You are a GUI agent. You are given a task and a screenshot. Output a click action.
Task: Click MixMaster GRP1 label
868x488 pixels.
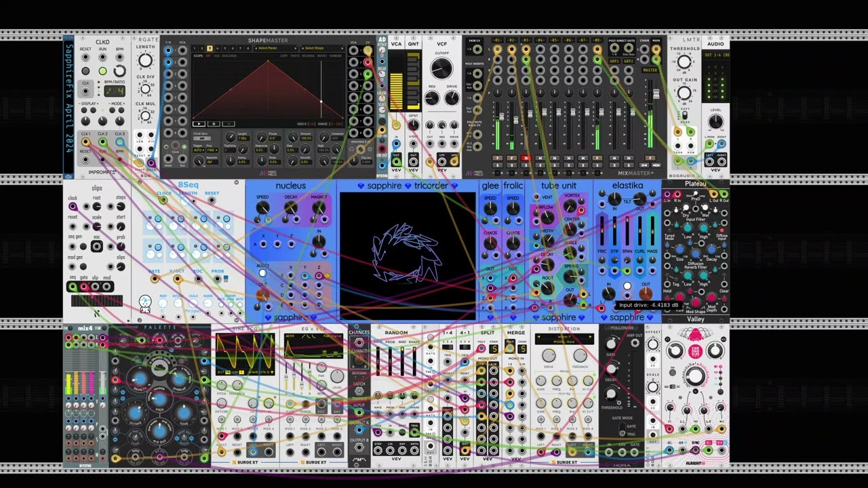tap(614, 61)
